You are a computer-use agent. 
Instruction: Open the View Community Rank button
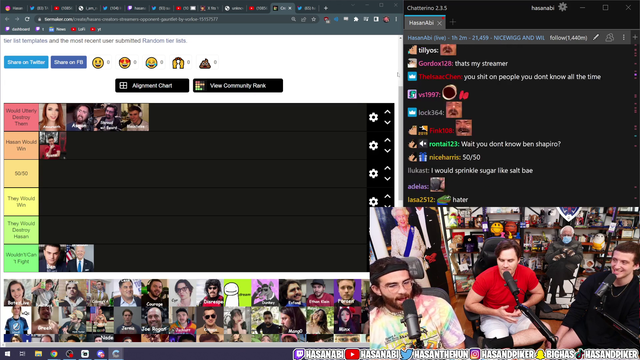(x=238, y=86)
